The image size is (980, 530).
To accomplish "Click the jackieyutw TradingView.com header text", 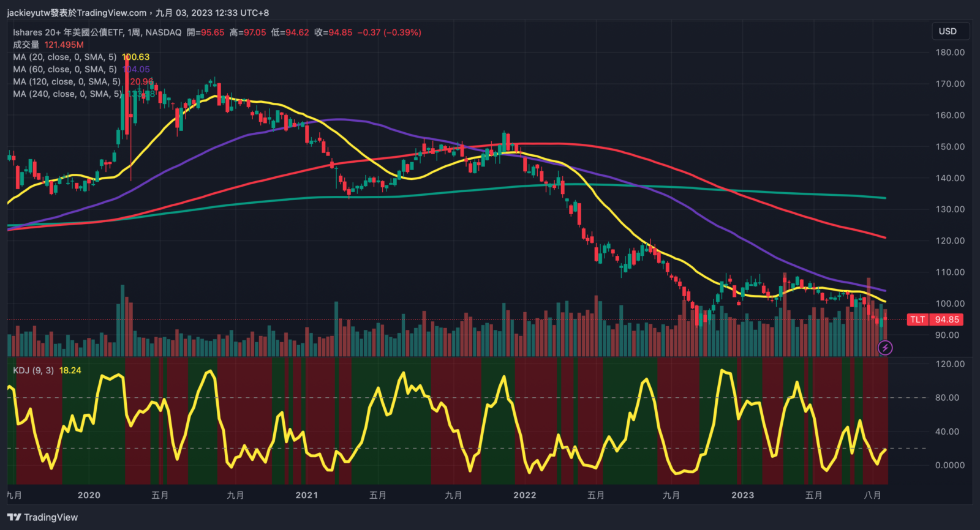I will (77, 13).
